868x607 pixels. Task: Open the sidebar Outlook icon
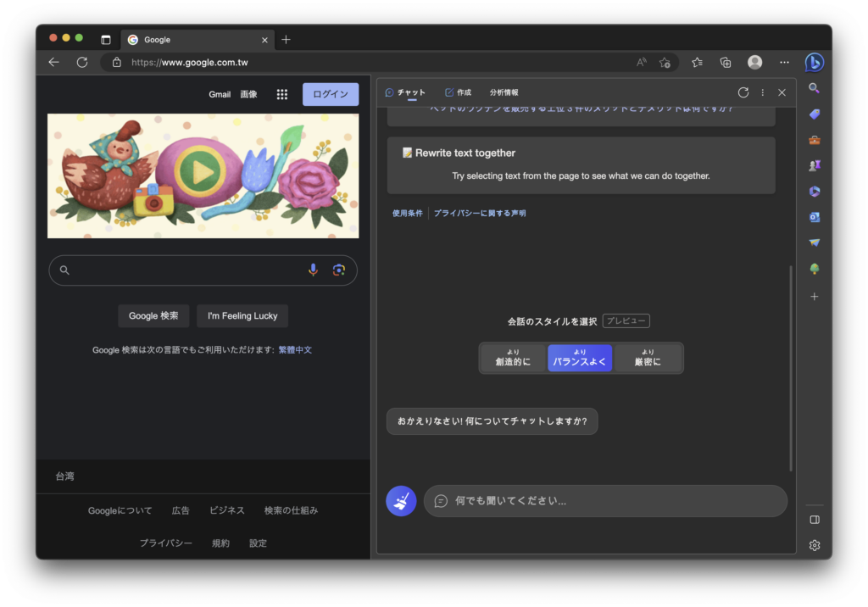tap(814, 216)
